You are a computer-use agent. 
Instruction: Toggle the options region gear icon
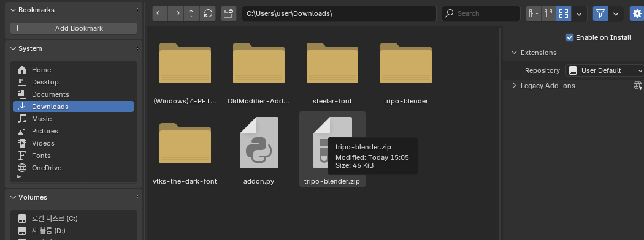[637, 13]
